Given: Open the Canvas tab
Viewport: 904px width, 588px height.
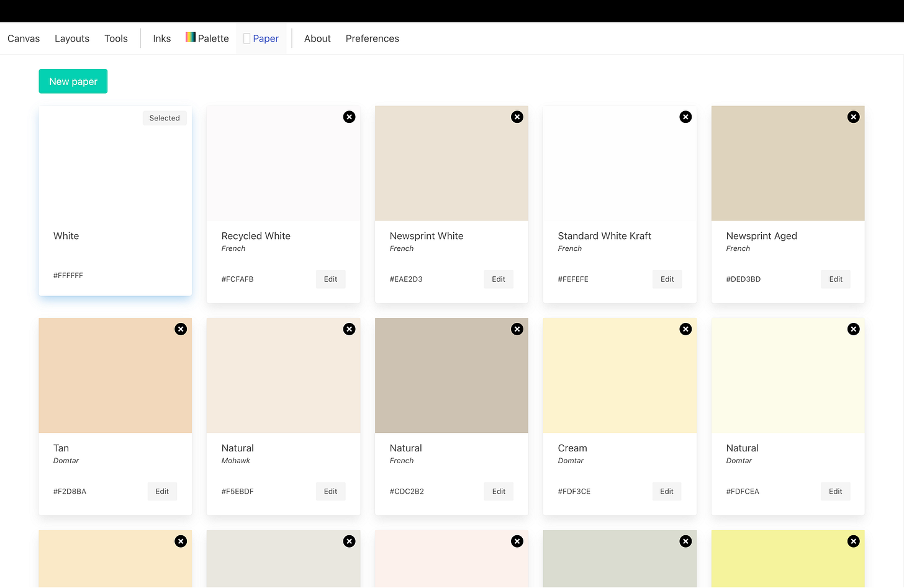Looking at the screenshot, I should pyautogui.click(x=24, y=38).
